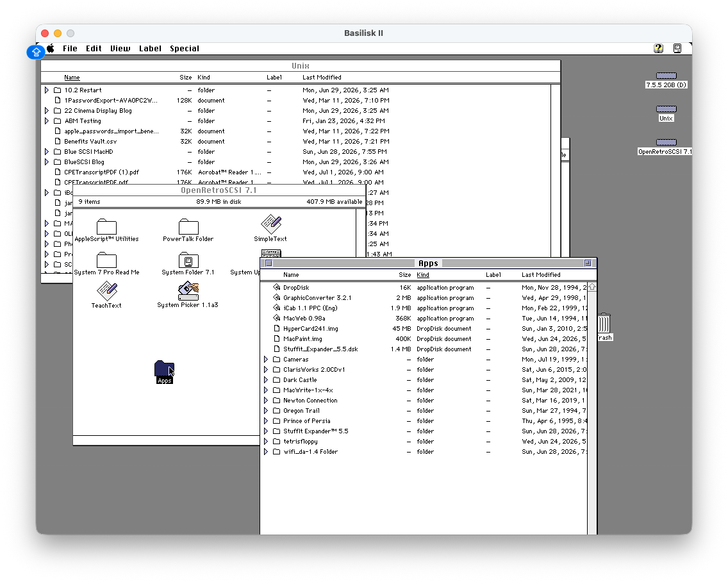Screen dimensions: 728x582
Task: Expand the tetrisfloppy folder triangle
Action: (x=266, y=441)
